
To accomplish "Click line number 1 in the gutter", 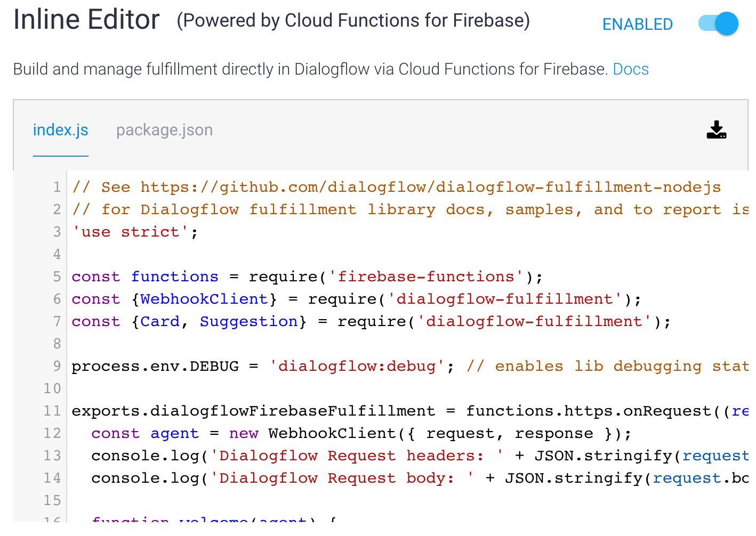I will (57, 187).
